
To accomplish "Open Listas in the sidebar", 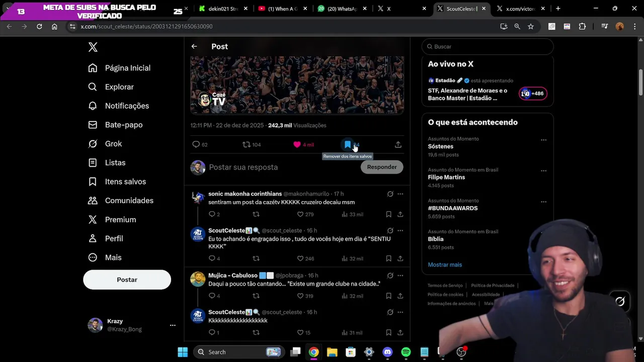I will tap(107, 162).
